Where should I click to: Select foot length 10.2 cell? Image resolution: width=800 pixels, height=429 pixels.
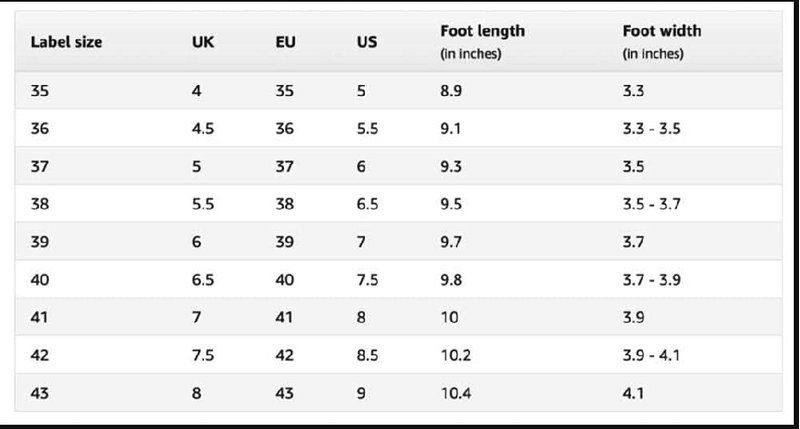pos(456,355)
